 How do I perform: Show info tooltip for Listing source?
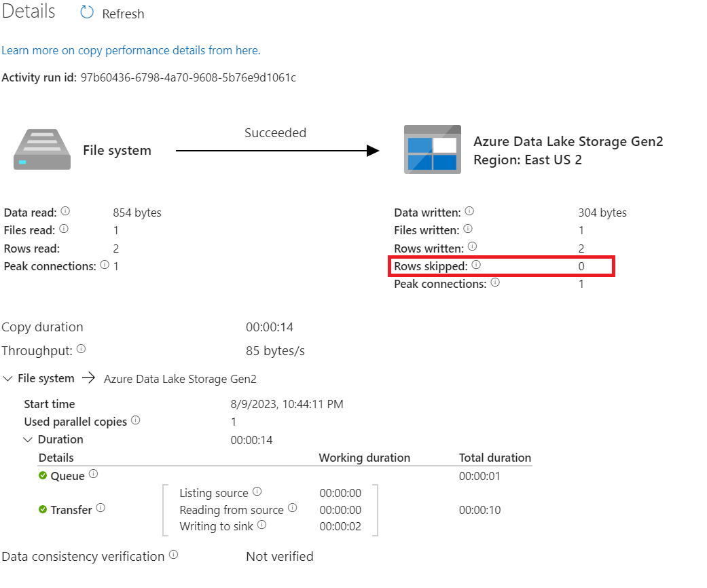(x=257, y=491)
